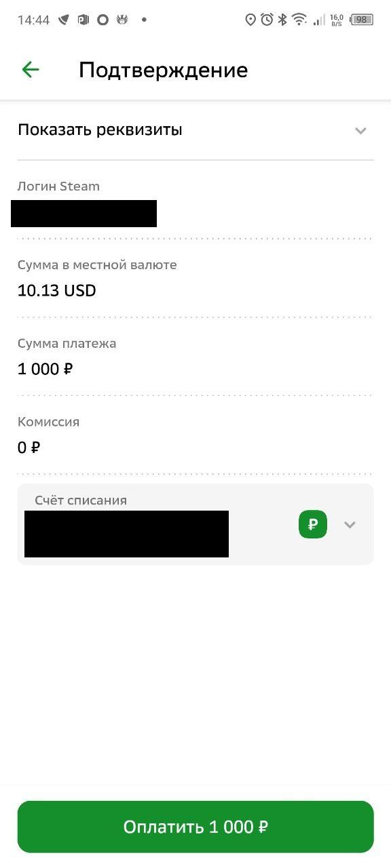391x868 pixels.
Task: Tap the chevron next to Показать реквизиты
Action: (360, 131)
